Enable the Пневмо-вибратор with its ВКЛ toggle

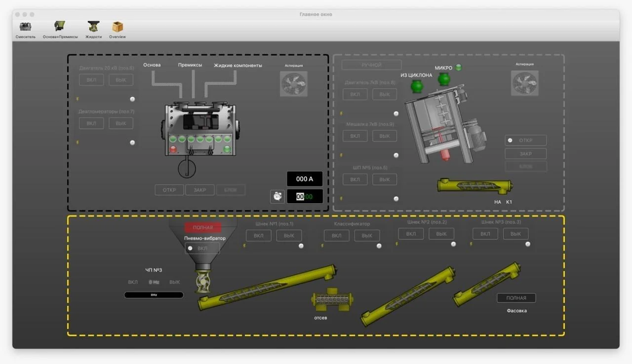pos(202,248)
